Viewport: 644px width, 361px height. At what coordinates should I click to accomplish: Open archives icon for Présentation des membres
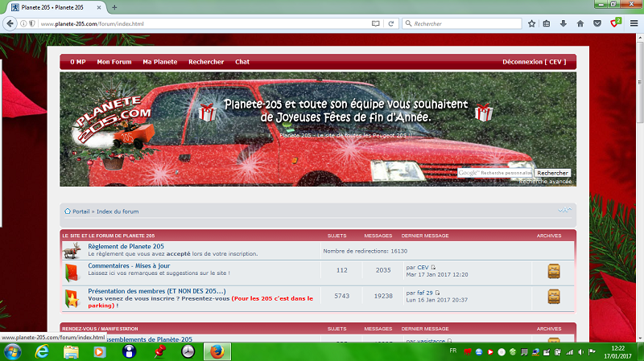(x=554, y=297)
